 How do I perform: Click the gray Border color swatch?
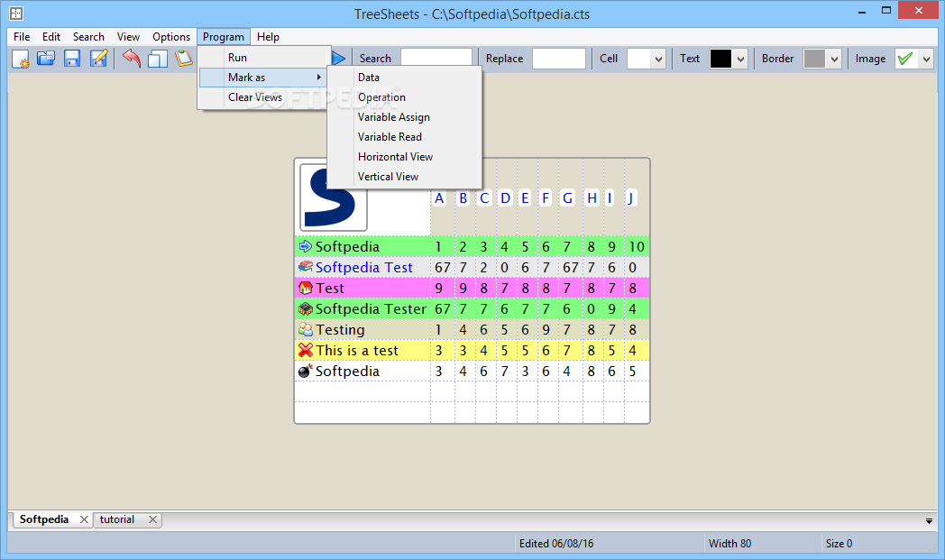click(x=814, y=60)
